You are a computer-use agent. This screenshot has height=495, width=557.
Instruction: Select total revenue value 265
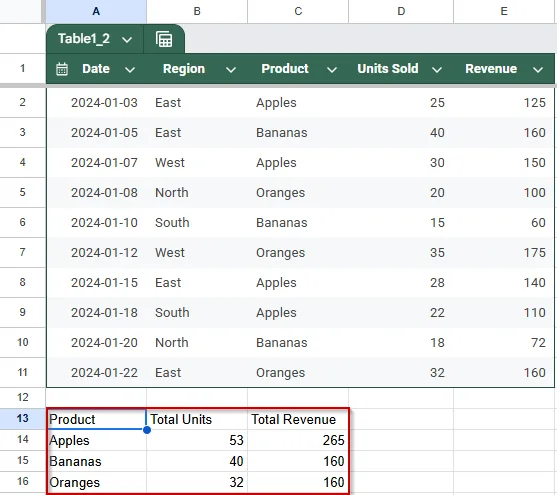pos(298,440)
